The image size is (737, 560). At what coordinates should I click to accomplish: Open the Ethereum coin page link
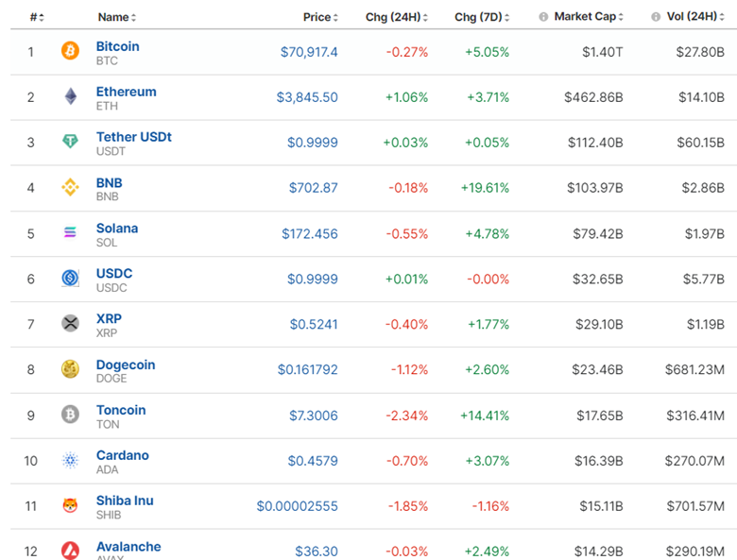point(126,92)
